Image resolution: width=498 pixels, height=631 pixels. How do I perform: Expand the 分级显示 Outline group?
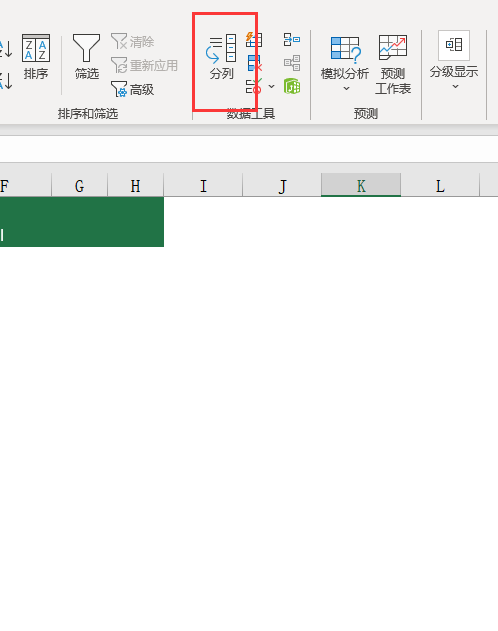click(454, 60)
